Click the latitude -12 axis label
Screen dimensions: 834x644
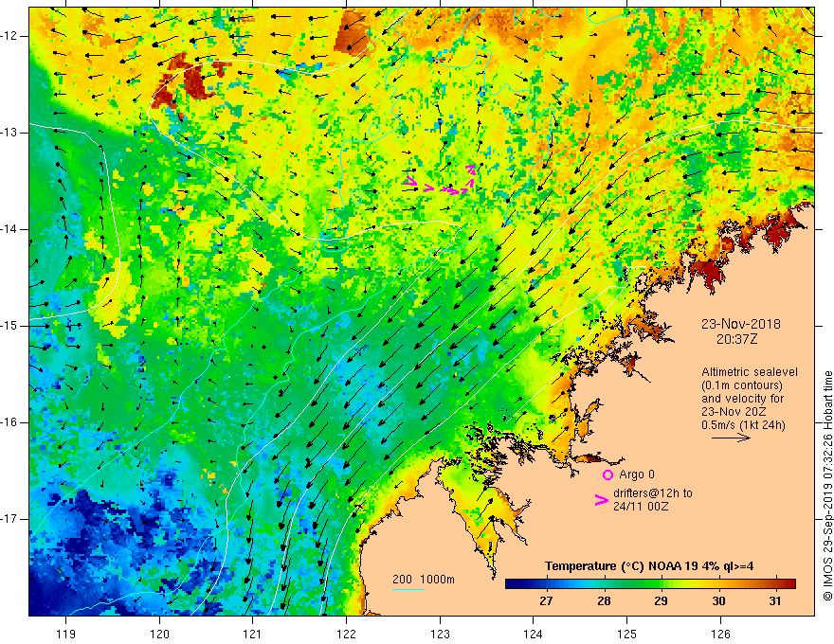[9, 36]
